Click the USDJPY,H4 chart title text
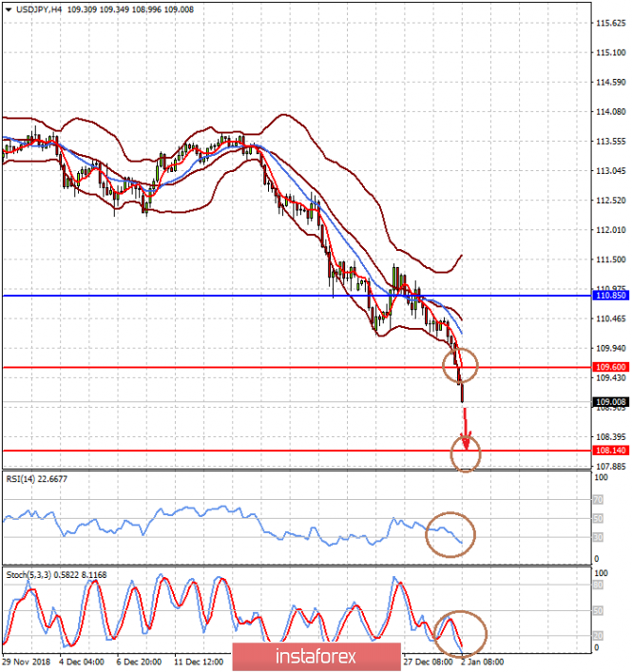Viewport: 632px width, 672px height. tap(40, 9)
